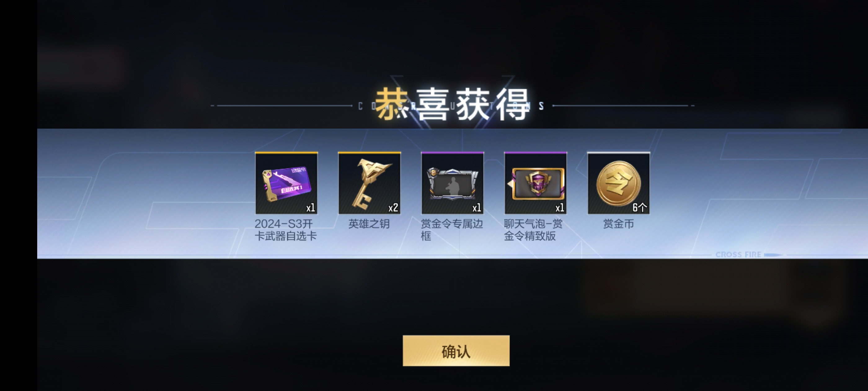Viewport: 868px width, 391px height.
Task: Tap the purple weapon select card icon
Action: pos(286,183)
